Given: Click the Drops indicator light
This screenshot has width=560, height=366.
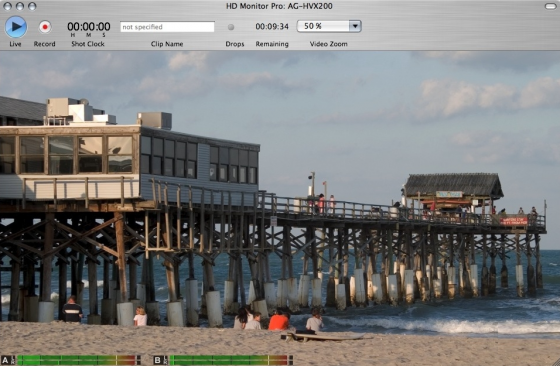Looking at the screenshot, I should pyautogui.click(x=231, y=27).
